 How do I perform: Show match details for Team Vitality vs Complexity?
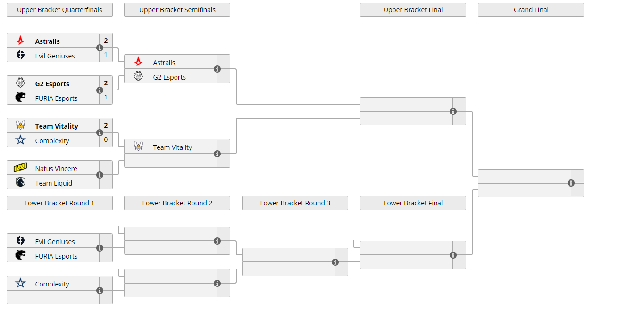coord(100,132)
